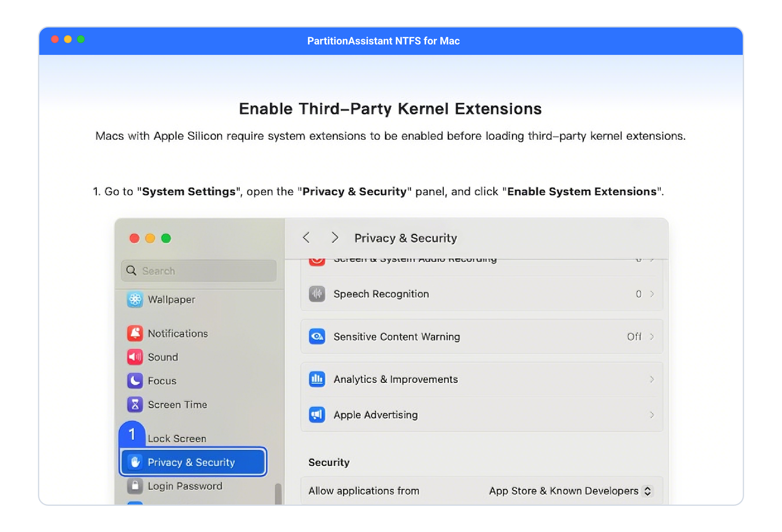The image size is (782, 532).
Task: Select Lock Screen in sidebar
Action: (177, 439)
